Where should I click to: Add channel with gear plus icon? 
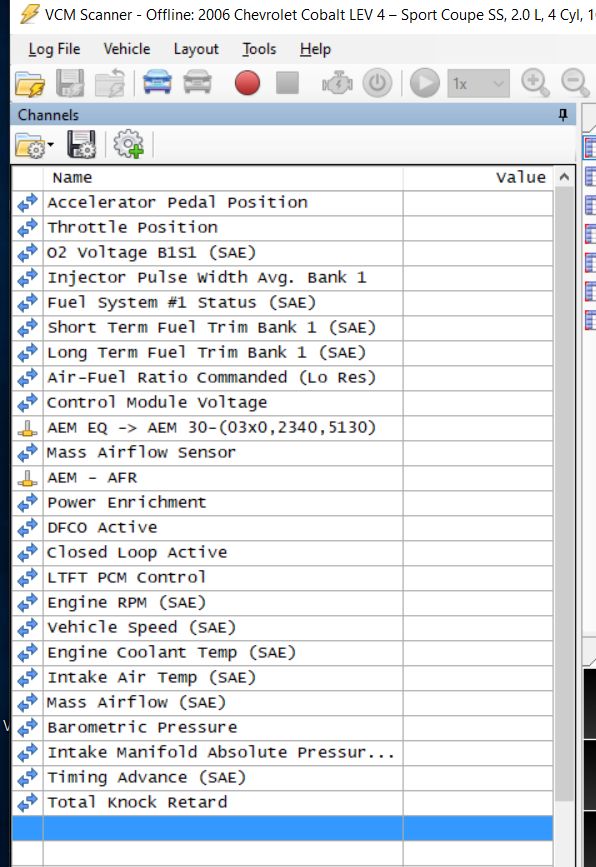point(128,144)
